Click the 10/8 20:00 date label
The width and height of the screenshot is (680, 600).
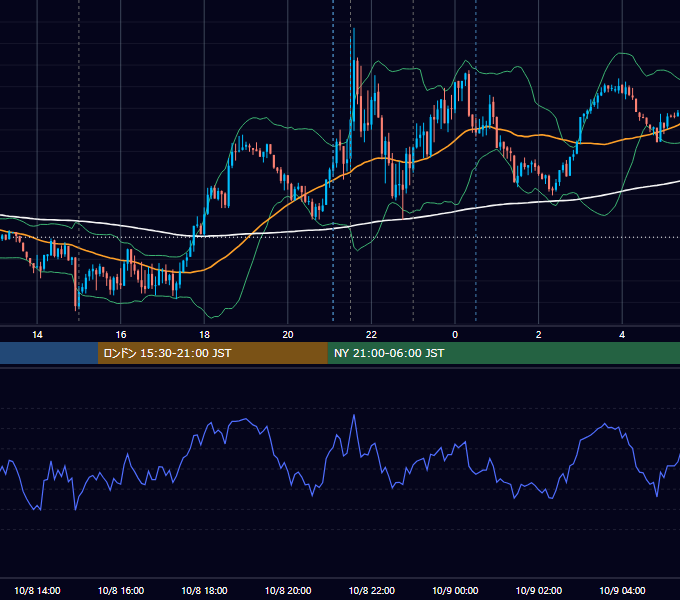pyautogui.click(x=288, y=590)
